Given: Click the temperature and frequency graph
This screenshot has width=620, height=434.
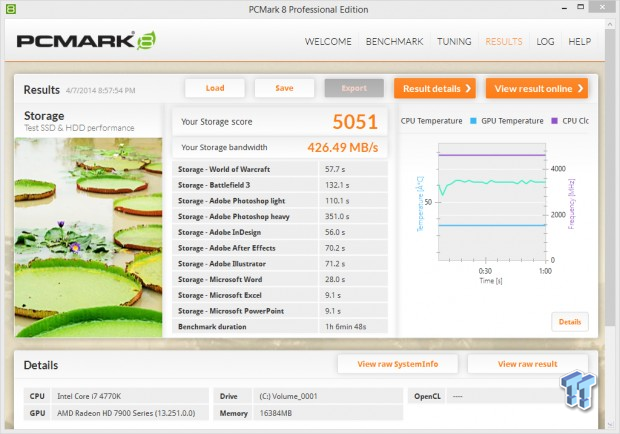Looking at the screenshot, I should pos(492,202).
